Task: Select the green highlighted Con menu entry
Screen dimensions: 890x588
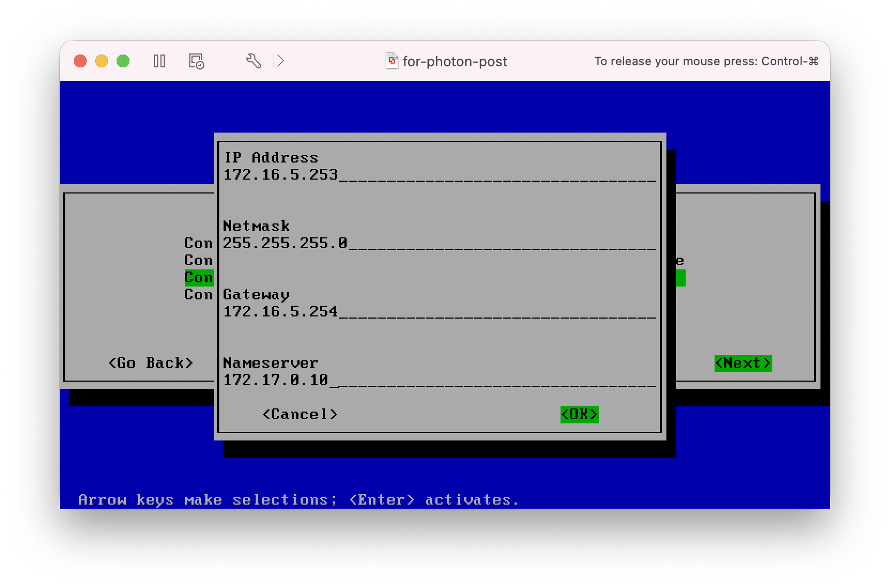Action: (x=198, y=277)
